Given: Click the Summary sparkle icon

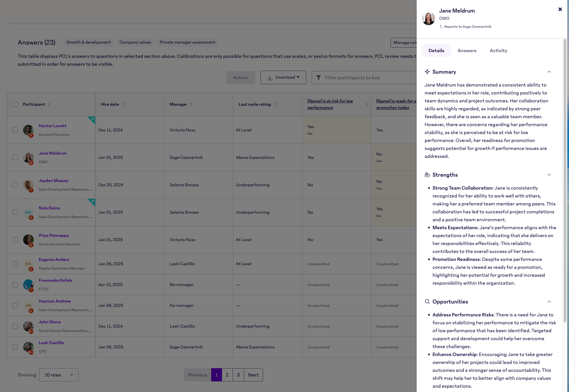Looking at the screenshot, I should 427,72.
